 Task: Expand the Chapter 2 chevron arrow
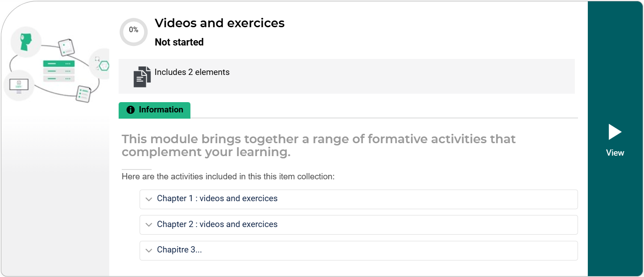tap(149, 225)
